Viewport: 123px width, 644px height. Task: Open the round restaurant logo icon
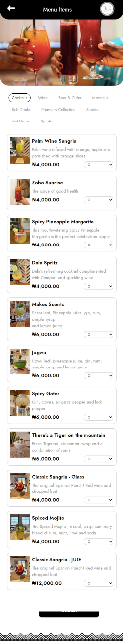[107, 9]
